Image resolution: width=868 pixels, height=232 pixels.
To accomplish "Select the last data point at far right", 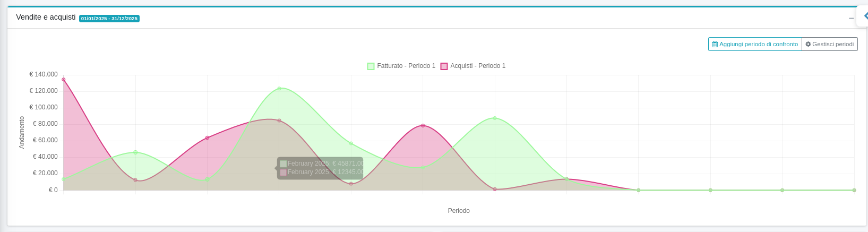I will click(854, 190).
